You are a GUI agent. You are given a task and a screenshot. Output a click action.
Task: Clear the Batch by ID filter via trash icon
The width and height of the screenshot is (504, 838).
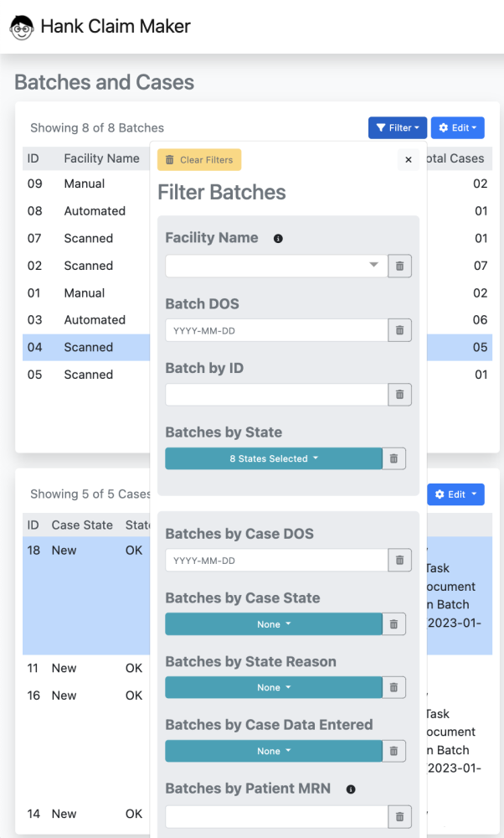399,394
